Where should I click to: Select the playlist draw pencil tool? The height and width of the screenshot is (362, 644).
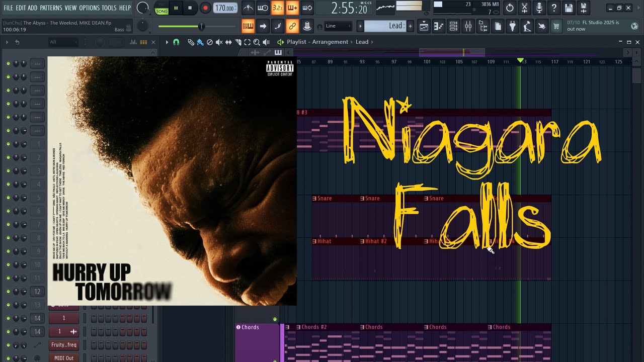coord(191,42)
